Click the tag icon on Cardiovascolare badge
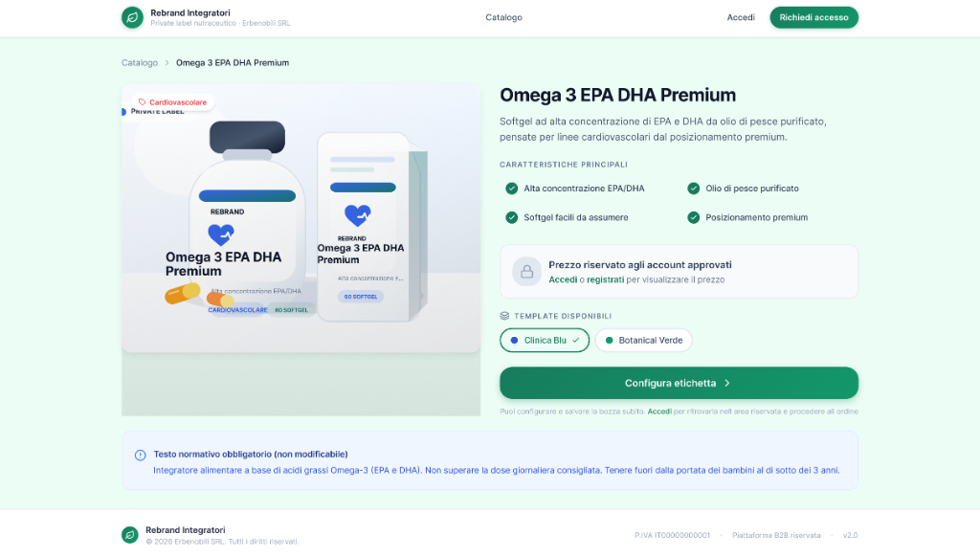 (x=142, y=101)
